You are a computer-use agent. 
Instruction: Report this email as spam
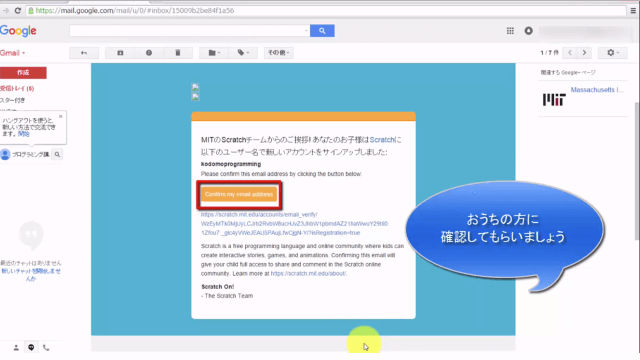point(149,53)
